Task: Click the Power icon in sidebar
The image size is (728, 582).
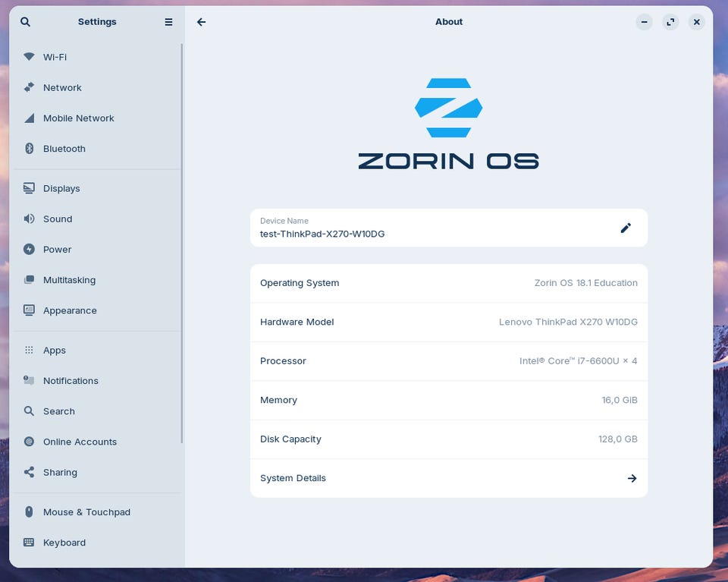Action: (x=29, y=250)
